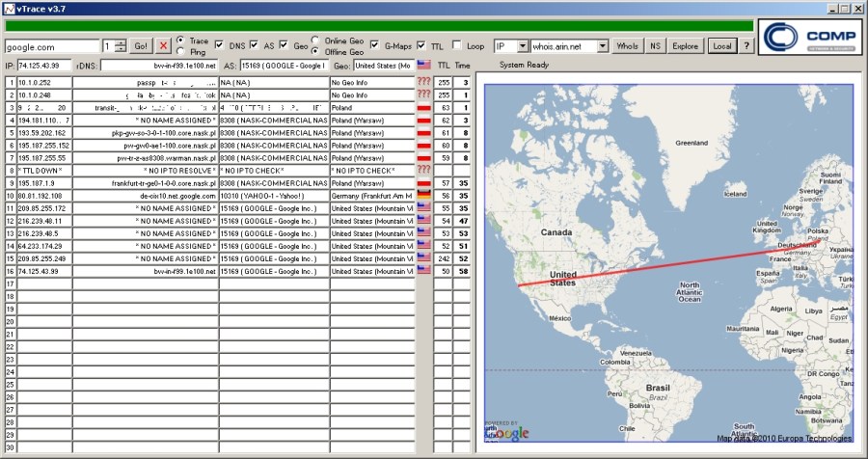Toggle the Geo checkbox

(x=284, y=45)
